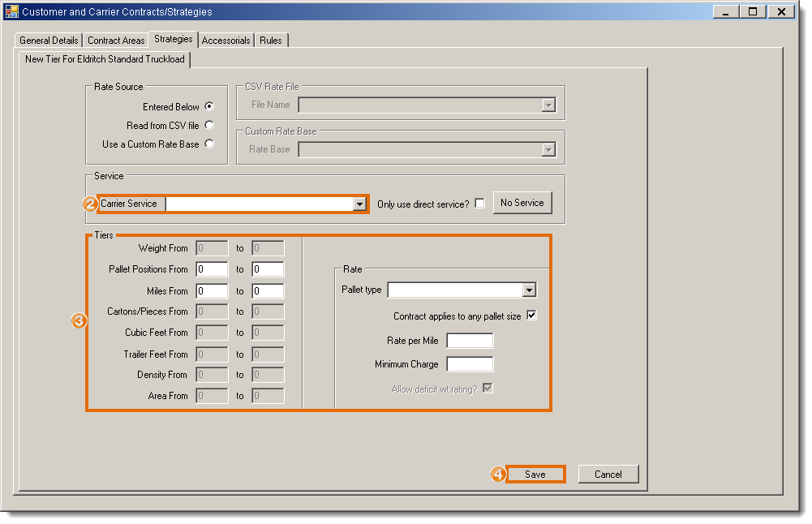812x524 pixels.
Task: Open the Rules tab
Action: pos(271,41)
